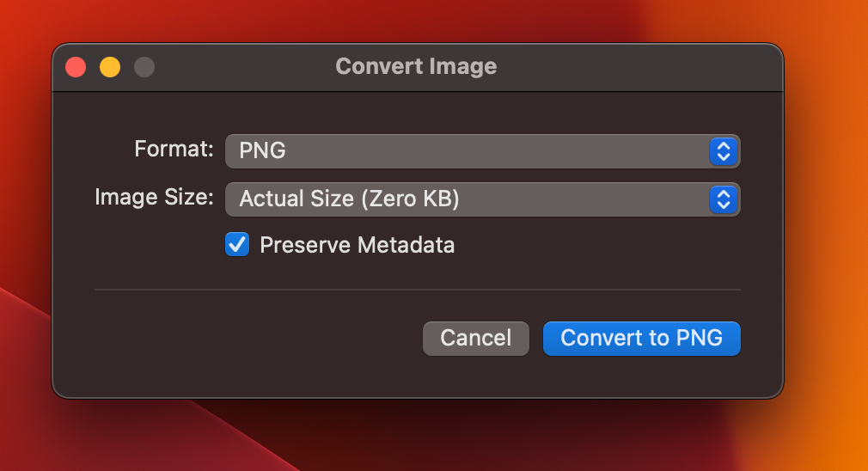Click the Preserve Metadata label text

tap(357, 245)
